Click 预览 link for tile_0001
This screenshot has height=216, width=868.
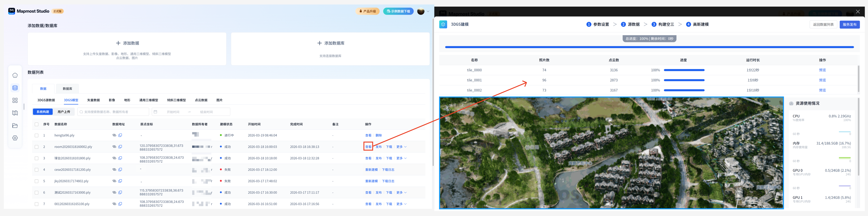pos(822,80)
